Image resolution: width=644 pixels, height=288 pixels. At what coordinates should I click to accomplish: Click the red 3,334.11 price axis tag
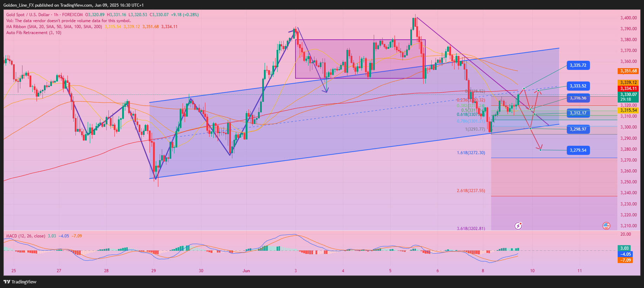[x=628, y=89]
